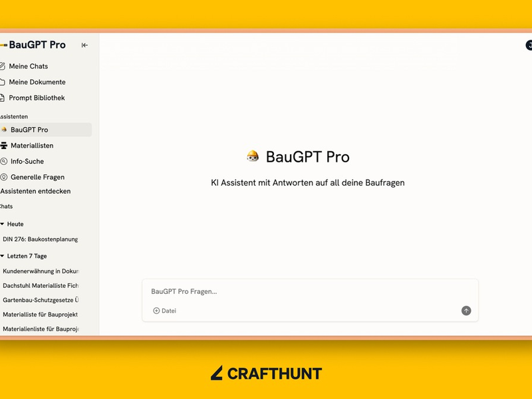Image resolution: width=532 pixels, height=399 pixels.
Task: Open the user avatar in the top right
Action: (x=529, y=44)
